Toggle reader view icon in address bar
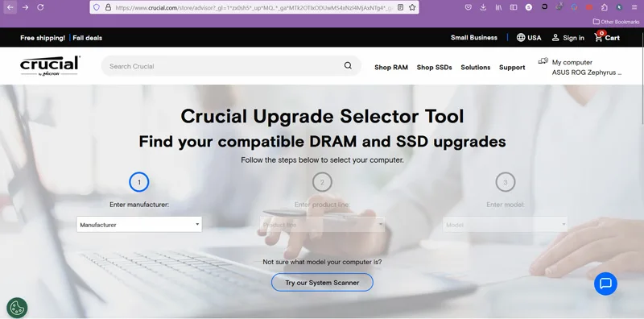Viewport: 644px width, 319px height. (x=400, y=7)
